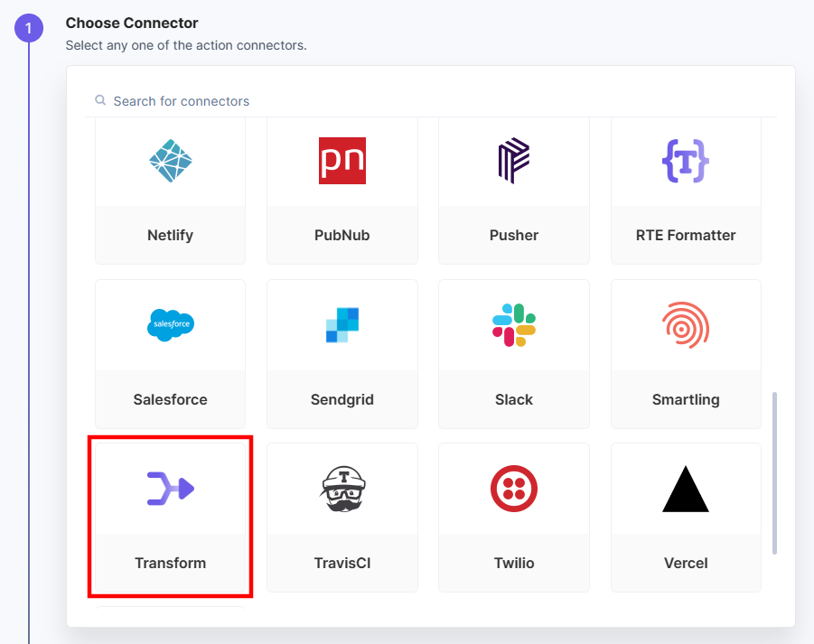The width and height of the screenshot is (814, 644).
Task: Open the Twilio connector icon
Action: (x=513, y=488)
